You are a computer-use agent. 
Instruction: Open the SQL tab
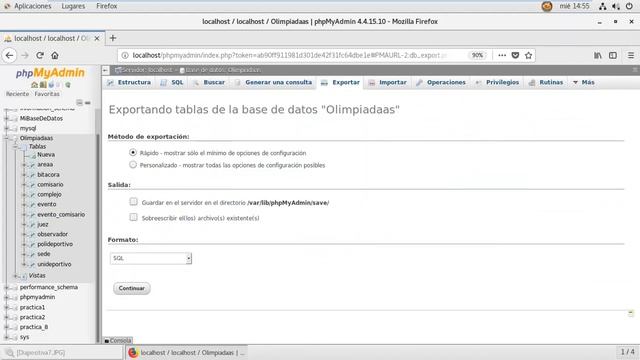coord(172,82)
